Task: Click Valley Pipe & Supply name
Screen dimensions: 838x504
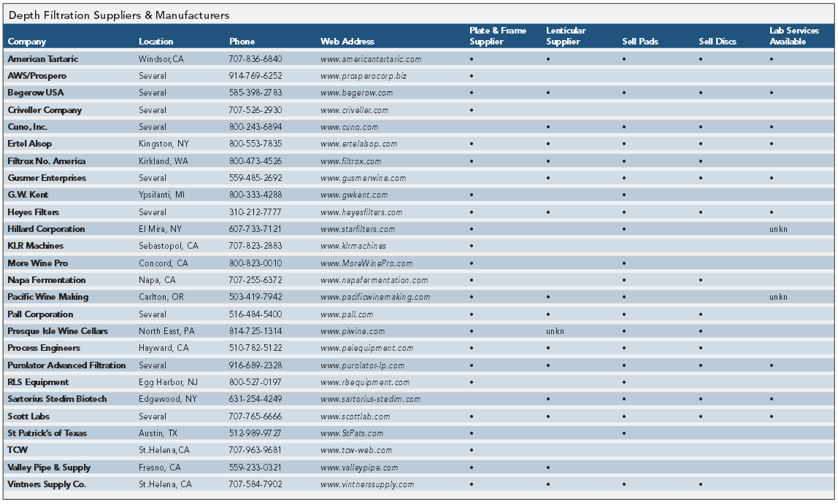Action: pos(49,468)
